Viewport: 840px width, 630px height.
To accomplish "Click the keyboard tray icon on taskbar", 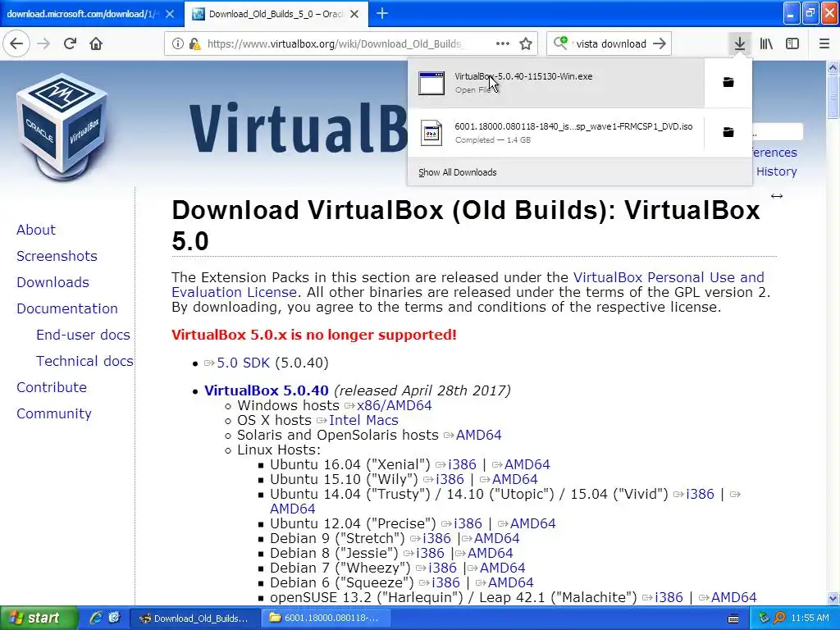I will coord(733,619).
